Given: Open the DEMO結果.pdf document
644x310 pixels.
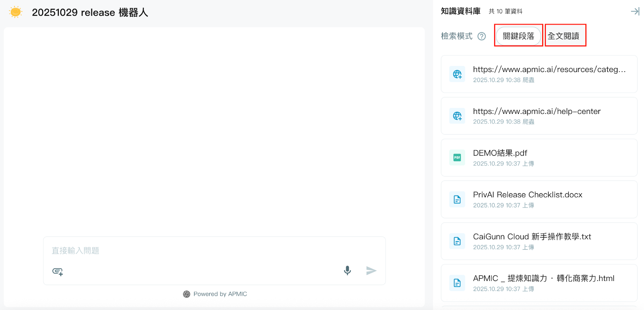Looking at the screenshot, I should 500,153.
